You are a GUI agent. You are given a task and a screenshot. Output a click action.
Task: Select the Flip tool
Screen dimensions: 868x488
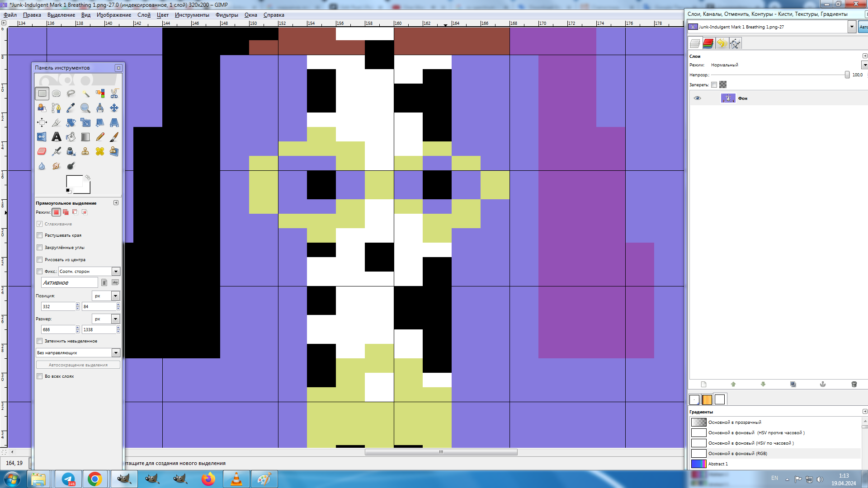tap(42, 137)
